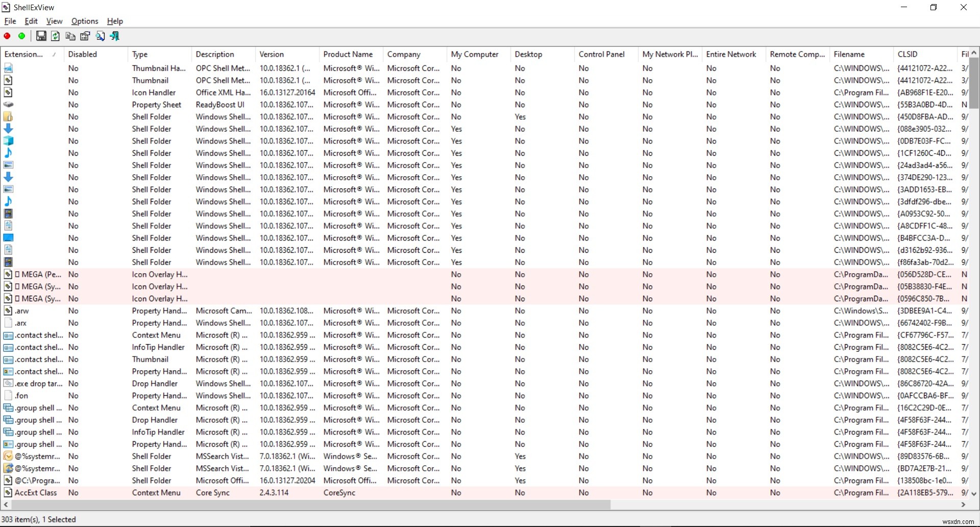This screenshot has height=527, width=980.
Task: Click the ShellExView app icon in title bar
Action: (x=6, y=7)
